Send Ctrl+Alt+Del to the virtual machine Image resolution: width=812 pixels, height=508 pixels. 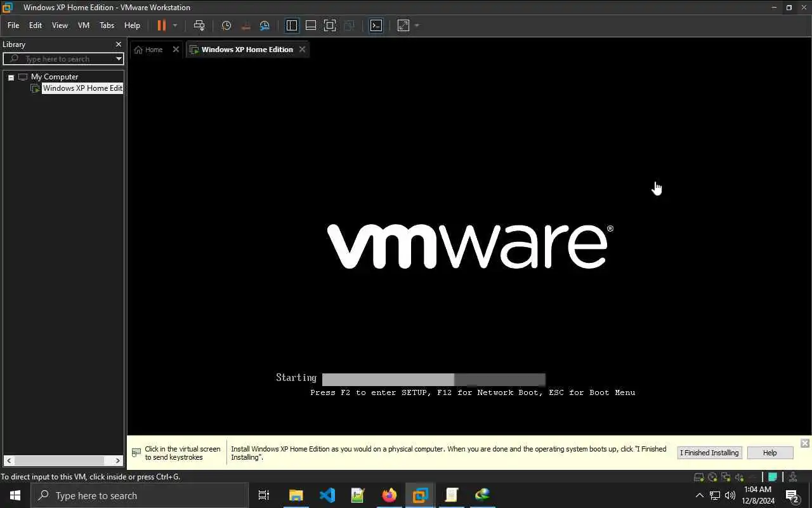pyautogui.click(x=199, y=25)
